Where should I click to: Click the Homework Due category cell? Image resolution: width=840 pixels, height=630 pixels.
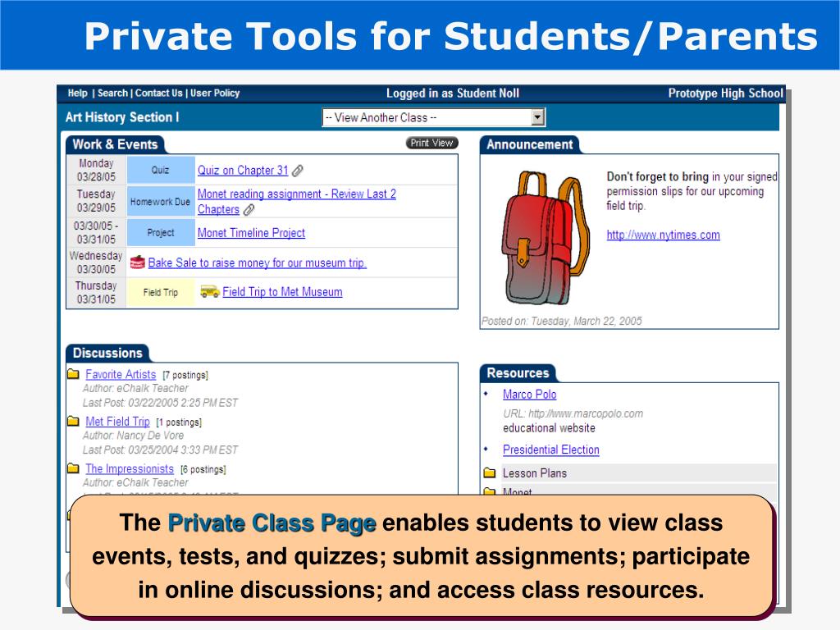coord(161,202)
